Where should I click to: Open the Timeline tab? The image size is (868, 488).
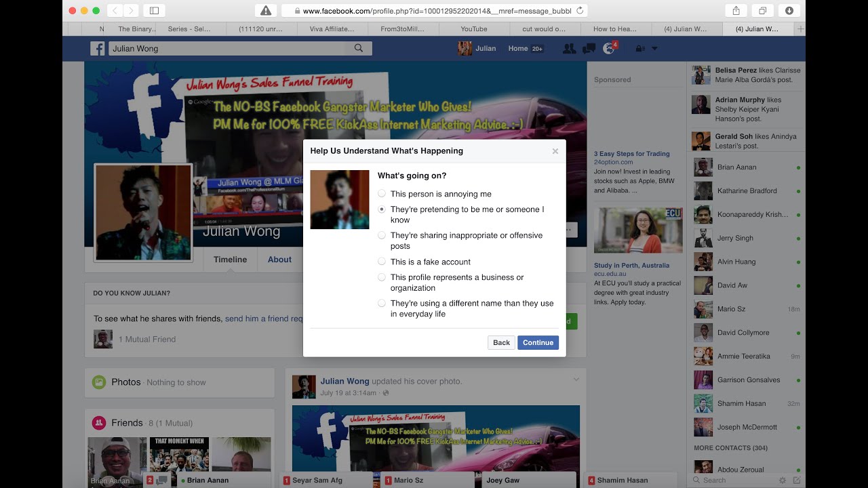[230, 260]
